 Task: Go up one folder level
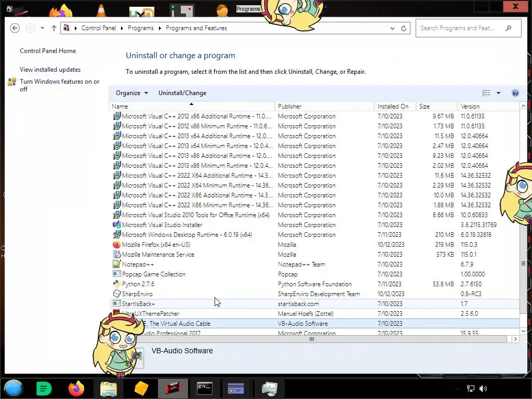(x=54, y=28)
